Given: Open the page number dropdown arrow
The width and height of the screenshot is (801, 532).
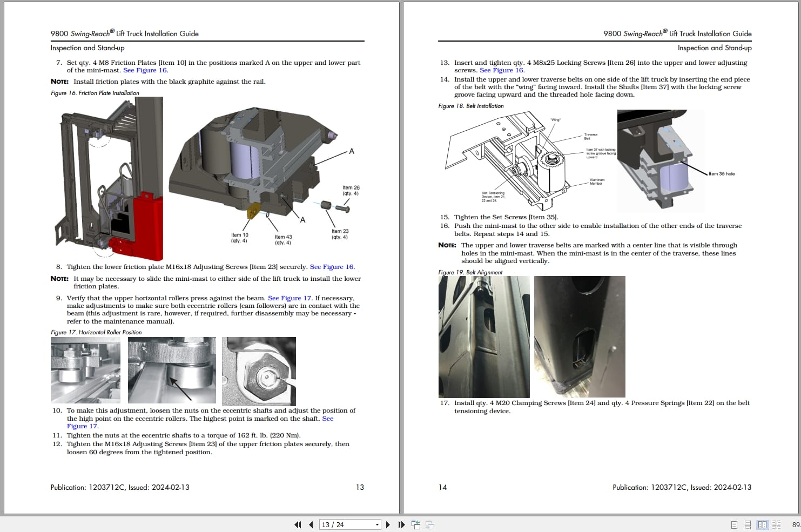Looking at the screenshot, I should pos(377,524).
